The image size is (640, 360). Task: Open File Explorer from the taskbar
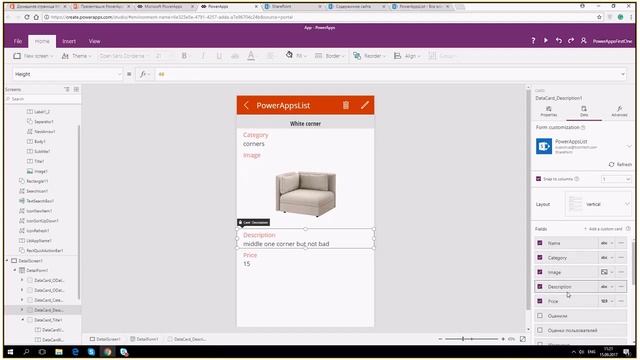click(x=59, y=351)
